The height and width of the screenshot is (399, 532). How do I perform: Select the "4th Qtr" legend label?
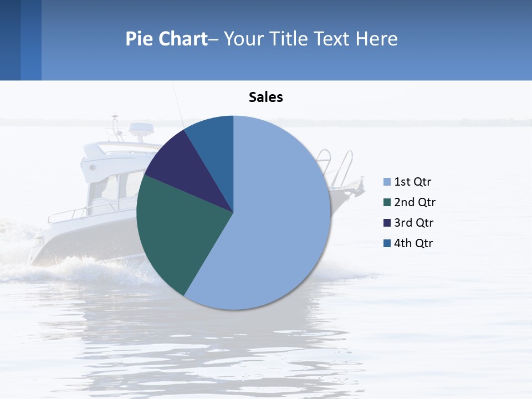click(413, 243)
